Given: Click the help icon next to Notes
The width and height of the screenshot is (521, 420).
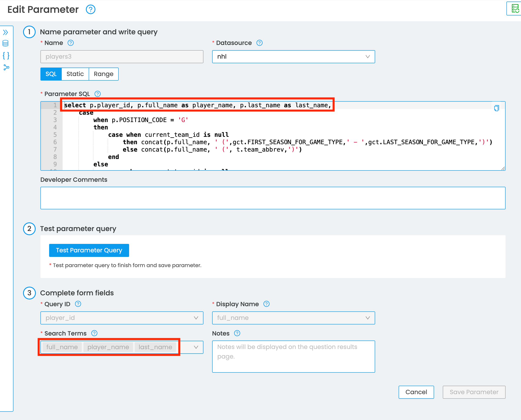Looking at the screenshot, I should point(237,333).
